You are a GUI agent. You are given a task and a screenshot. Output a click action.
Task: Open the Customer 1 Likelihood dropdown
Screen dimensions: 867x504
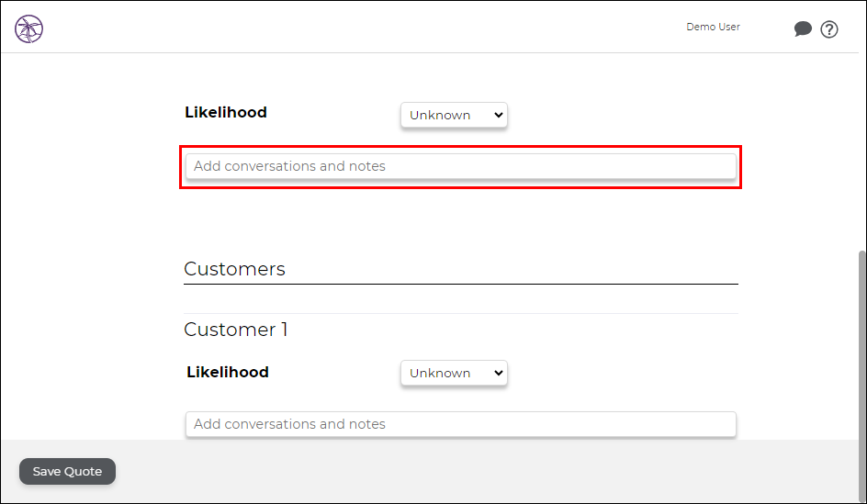tap(454, 373)
